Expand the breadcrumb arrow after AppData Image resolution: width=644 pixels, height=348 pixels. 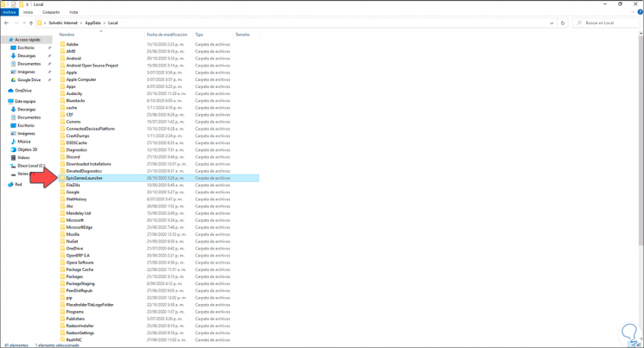click(105, 23)
